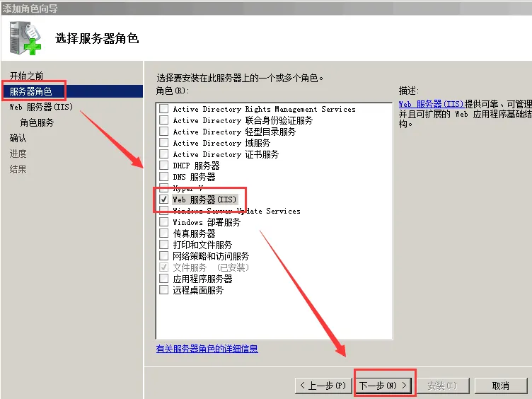Click Active Directory 域服务 label text
The width and height of the screenshot is (532, 399).
(221, 143)
